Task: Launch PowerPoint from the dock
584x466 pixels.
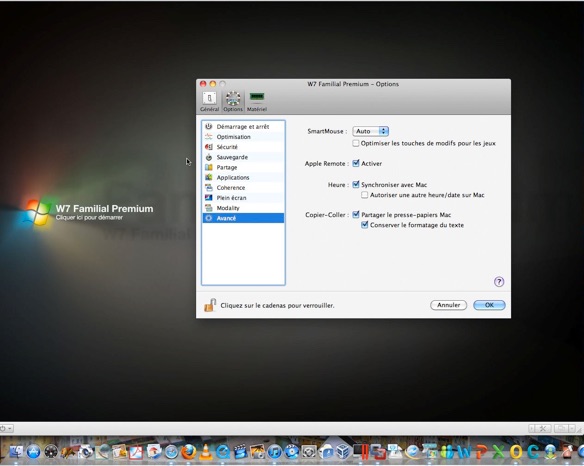Action: coord(482,452)
